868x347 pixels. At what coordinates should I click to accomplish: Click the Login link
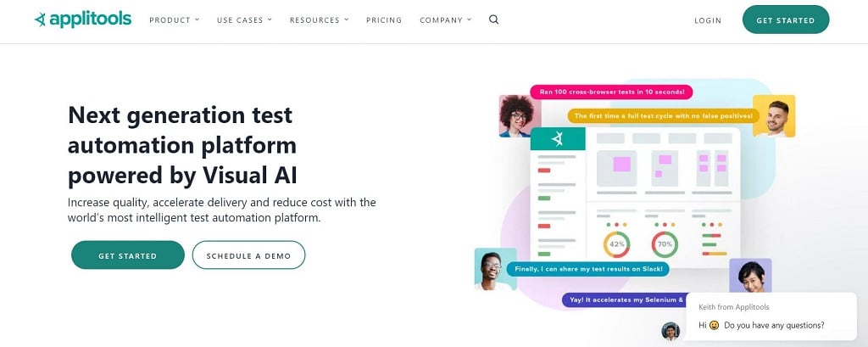(708, 20)
